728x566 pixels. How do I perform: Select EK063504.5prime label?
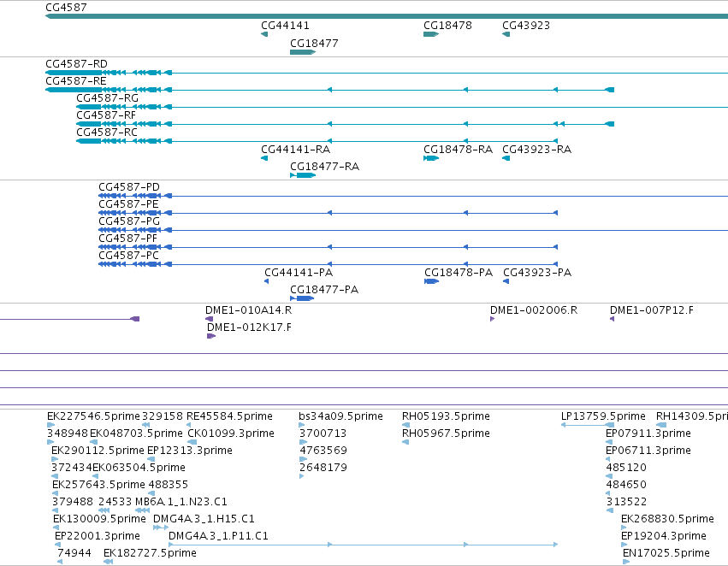tap(139, 468)
